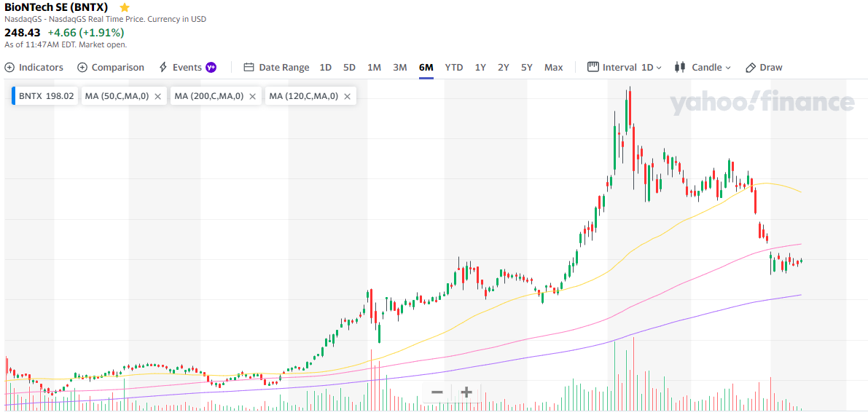This screenshot has width=868, height=415.
Task: Click the BioNTech SE (BNTX) title
Action: [56, 7]
